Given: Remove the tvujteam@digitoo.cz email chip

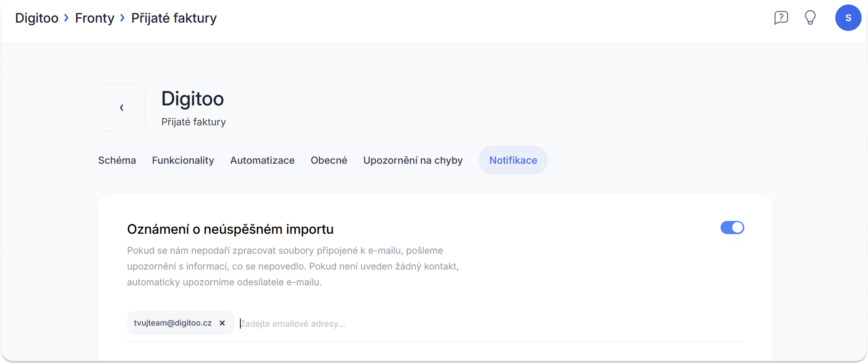Looking at the screenshot, I should click(222, 323).
